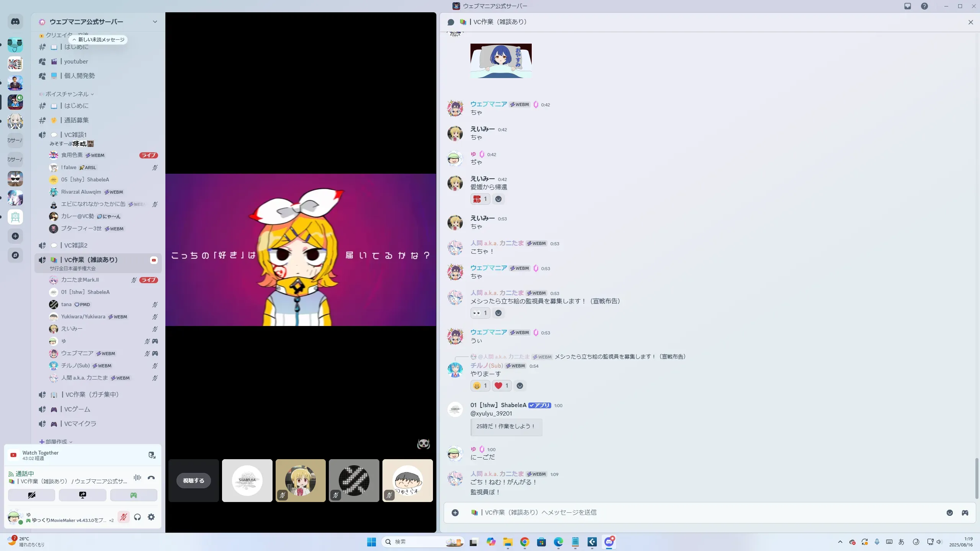Open emoji picker in message box

point(950,513)
